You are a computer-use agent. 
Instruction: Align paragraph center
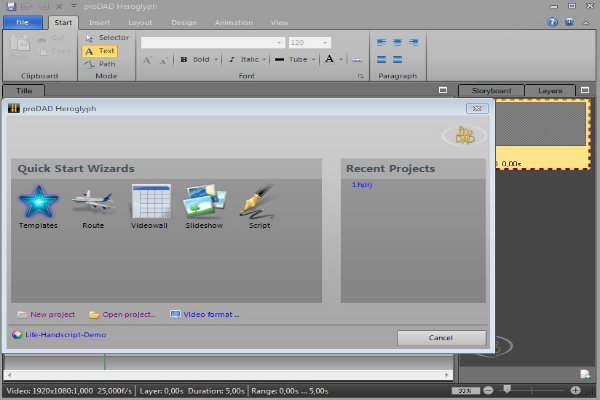(398, 42)
